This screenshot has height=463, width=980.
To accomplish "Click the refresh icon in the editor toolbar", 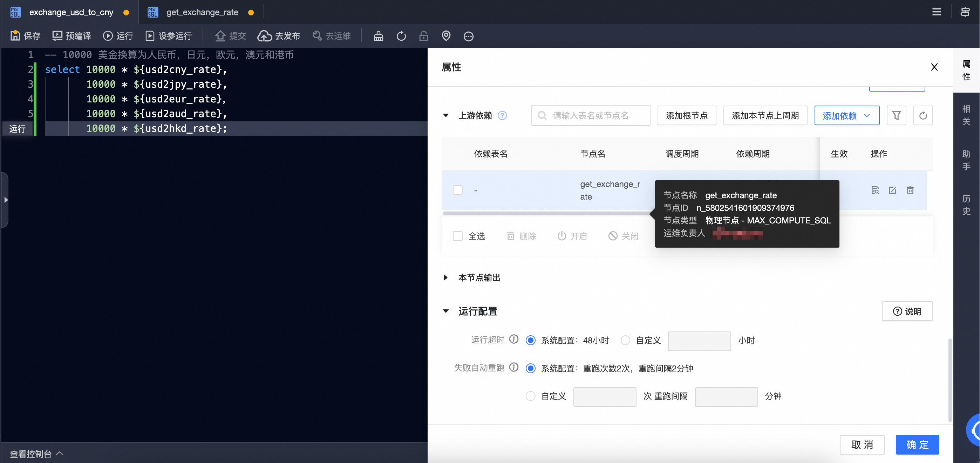I will coord(401,36).
